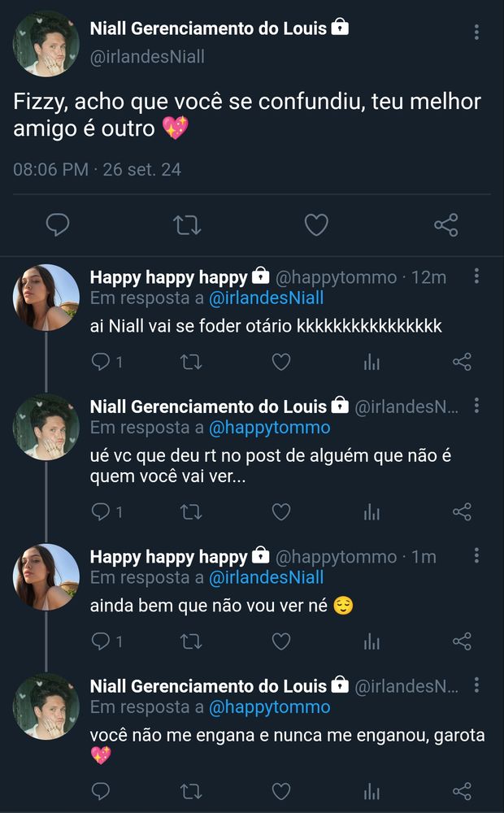The height and width of the screenshot is (813, 504).
Task: Like the 'vai se foder otário' reply
Action: click(x=281, y=362)
